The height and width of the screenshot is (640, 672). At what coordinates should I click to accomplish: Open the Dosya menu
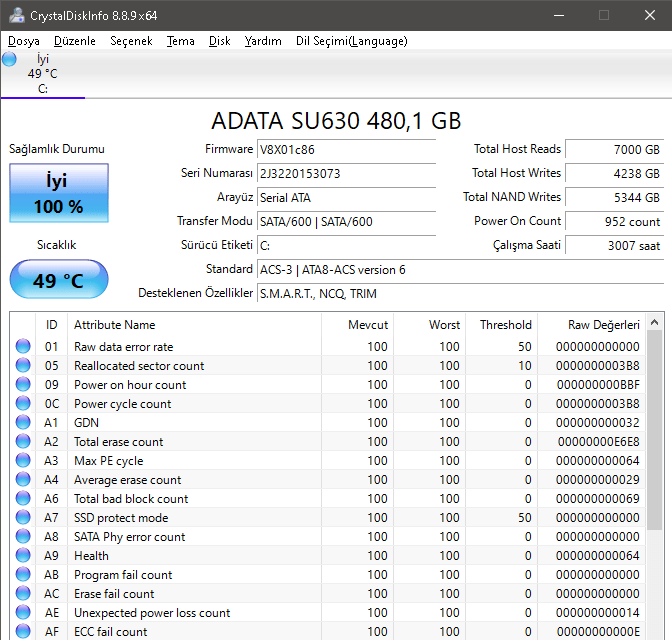tap(24, 41)
